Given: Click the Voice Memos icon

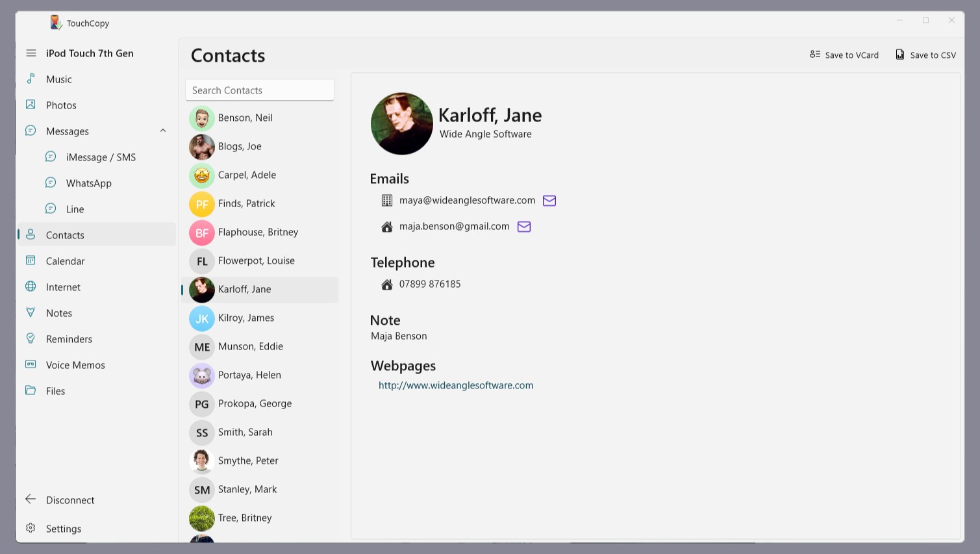Looking at the screenshot, I should click(31, 364).
